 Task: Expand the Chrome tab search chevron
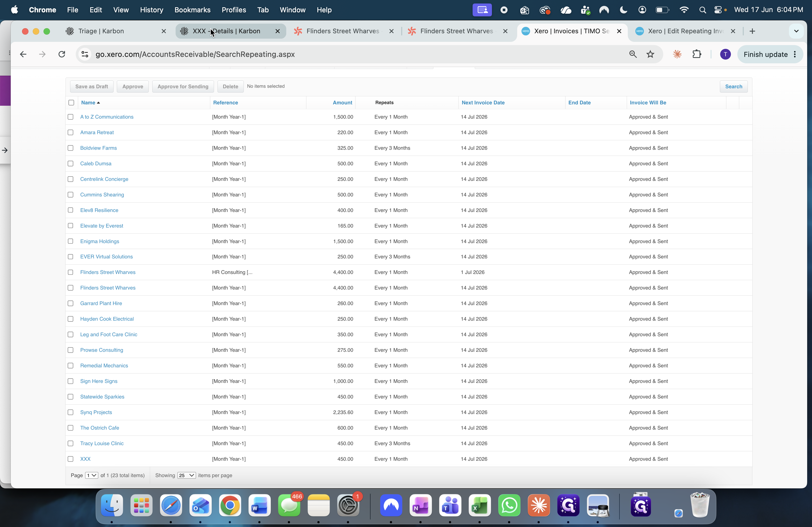pyautogui.click(x=796, y=31)
